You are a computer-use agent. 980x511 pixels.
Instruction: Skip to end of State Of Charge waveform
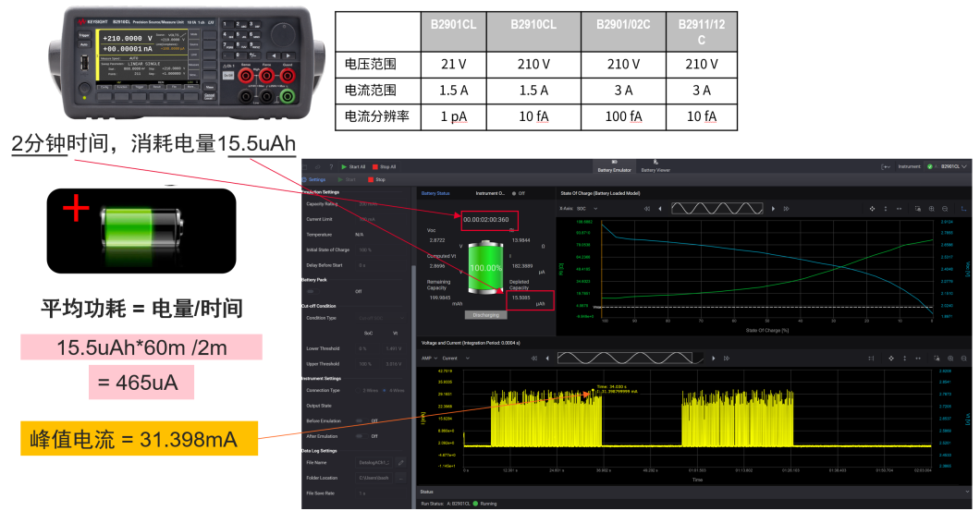click(x=786, y=209)
